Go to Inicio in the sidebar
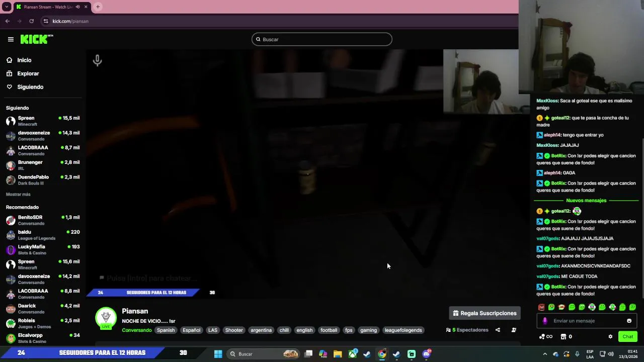This screenshot has width=644, height=362. 24,60
